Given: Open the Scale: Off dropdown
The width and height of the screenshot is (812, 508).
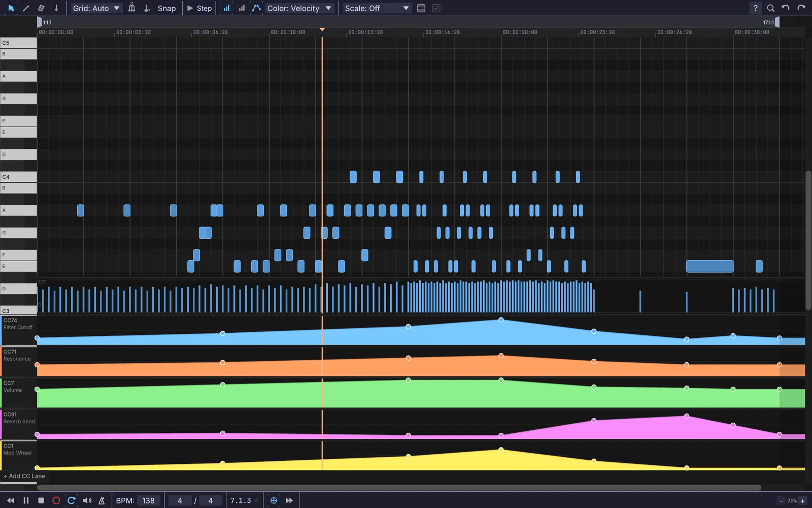Looking at the screenshot, I should click(x=377, y=8).
